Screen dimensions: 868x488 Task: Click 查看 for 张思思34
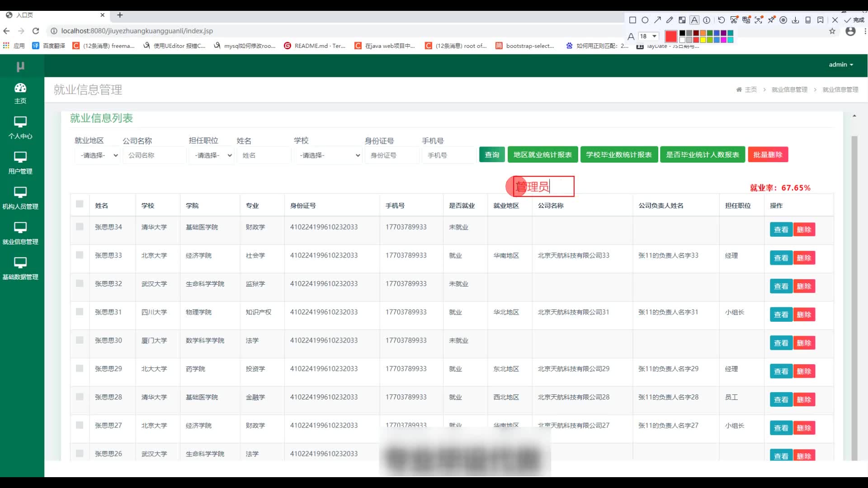781,230
